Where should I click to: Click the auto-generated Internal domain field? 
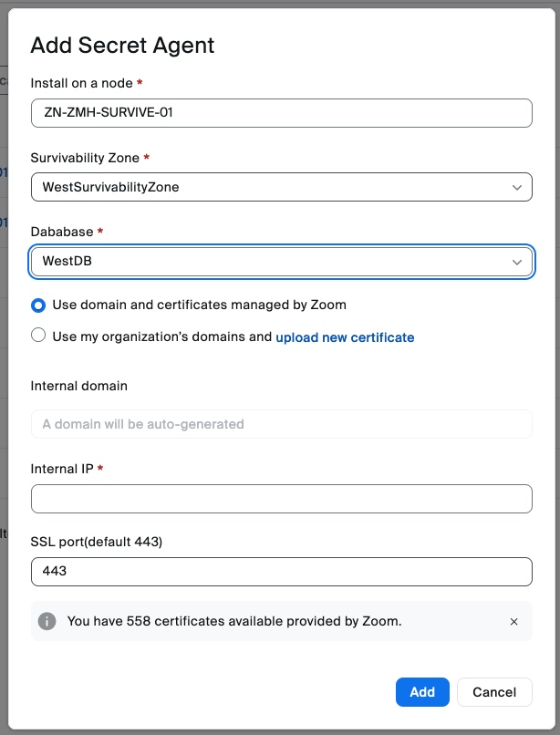click(281, 424)
